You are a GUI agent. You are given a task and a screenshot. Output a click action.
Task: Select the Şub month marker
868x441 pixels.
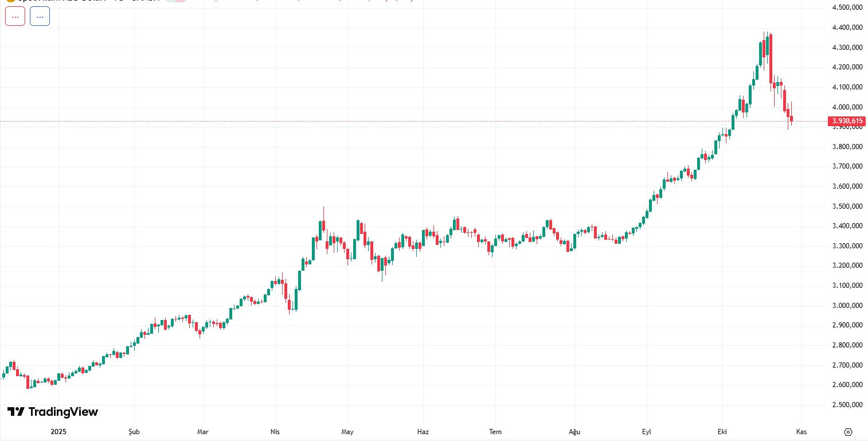pos(134,432)
